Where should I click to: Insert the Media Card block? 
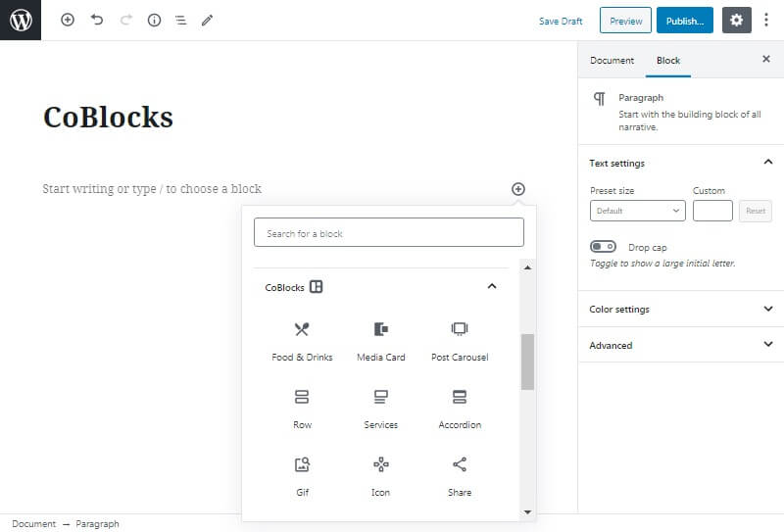[x=381, y=342]
